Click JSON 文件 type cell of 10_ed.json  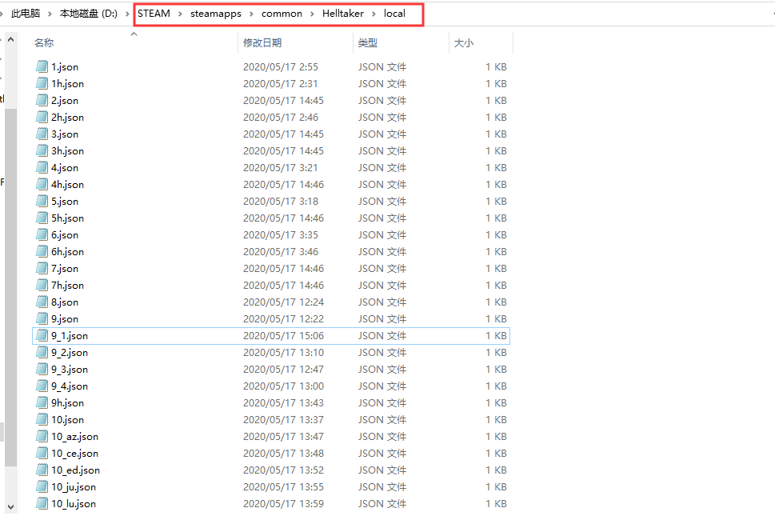tap(382, 470)
